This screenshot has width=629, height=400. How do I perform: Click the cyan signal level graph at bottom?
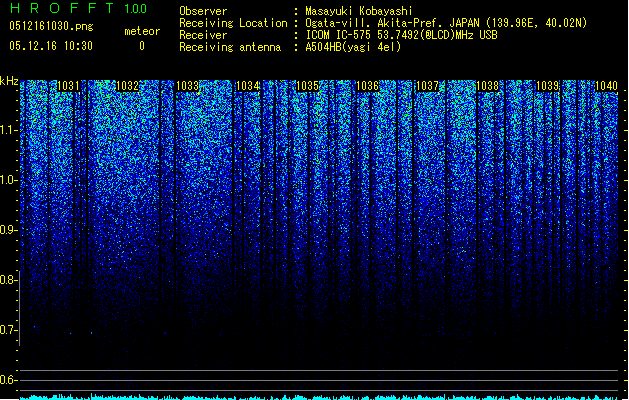point(319,397)
